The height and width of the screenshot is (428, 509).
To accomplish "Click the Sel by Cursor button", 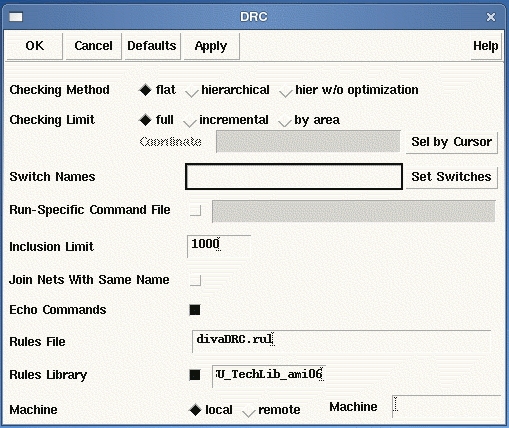I will coord(452,142).
